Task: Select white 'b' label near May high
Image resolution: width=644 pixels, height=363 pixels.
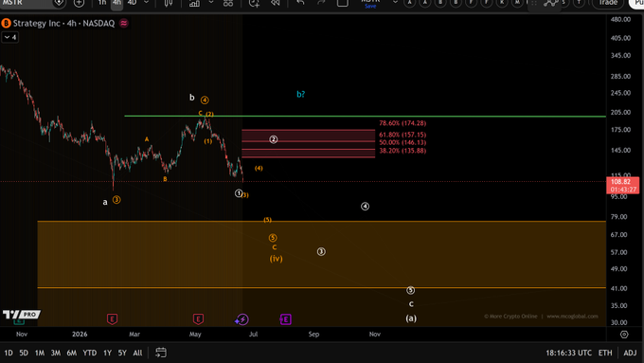Action: 192,98
